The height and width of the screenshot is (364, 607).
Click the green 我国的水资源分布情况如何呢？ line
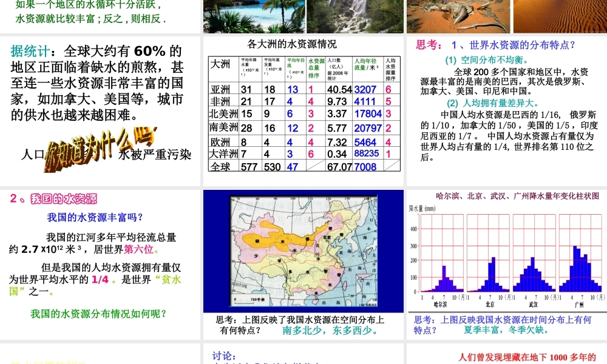99,314
